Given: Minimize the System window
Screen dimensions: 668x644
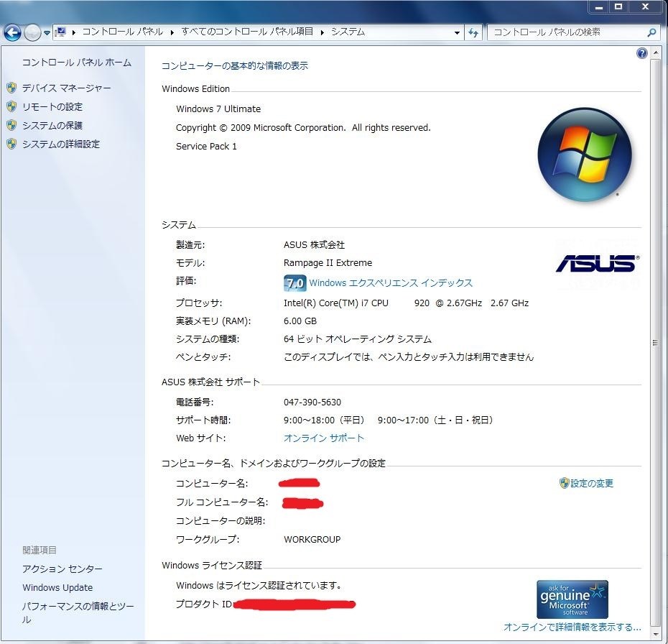Looking at the screenshot, I should pyautogui.click(x=599, y=6).
